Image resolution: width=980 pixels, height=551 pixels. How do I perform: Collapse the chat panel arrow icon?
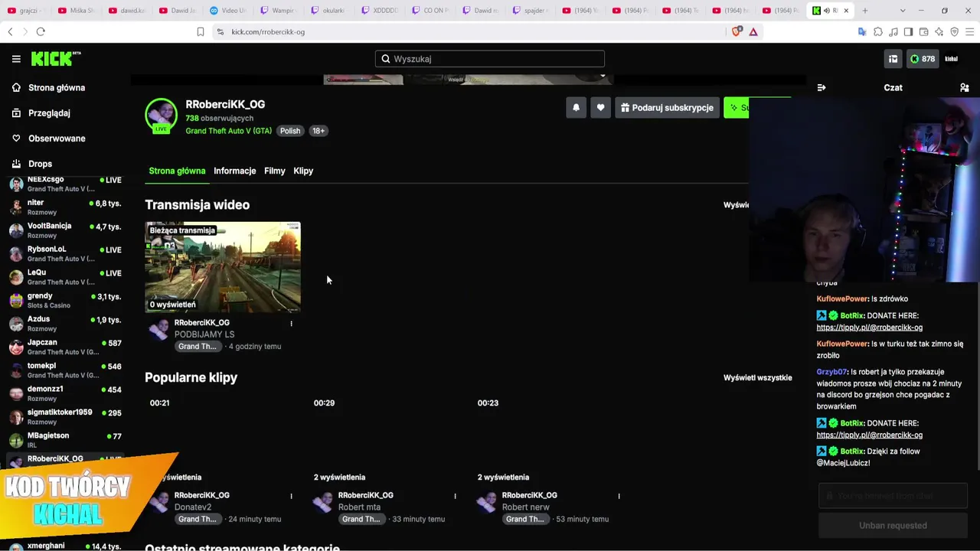pyautogui.click(x=822, y=88)
